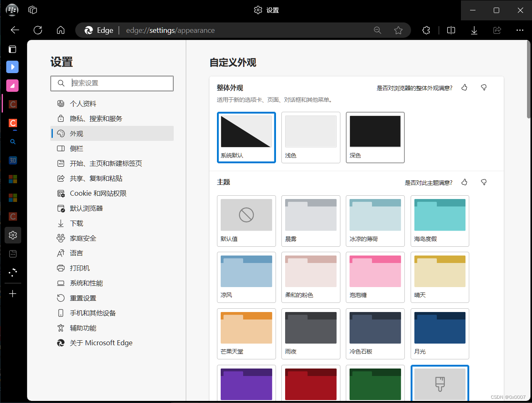
Task: Open the 侧栏 settings section
Action: point(112,148)
